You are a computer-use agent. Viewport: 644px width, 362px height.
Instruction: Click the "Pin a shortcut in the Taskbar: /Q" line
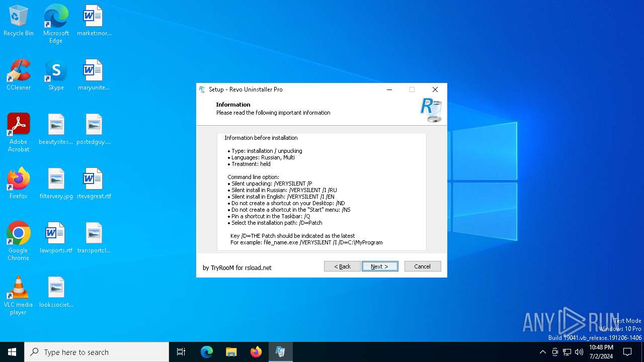269,216
